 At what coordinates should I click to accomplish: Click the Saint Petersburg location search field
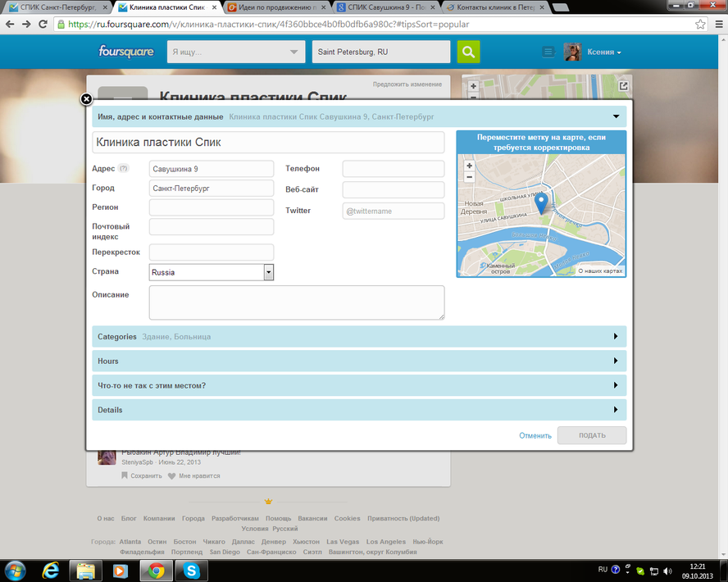pyautogui.click(x=381, y=52)
